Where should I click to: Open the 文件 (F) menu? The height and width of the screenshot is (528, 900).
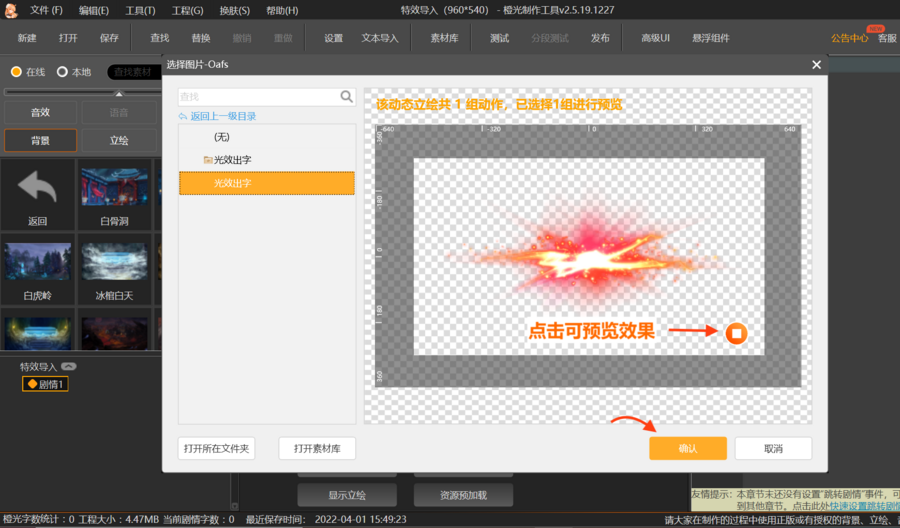click(46, 10)
